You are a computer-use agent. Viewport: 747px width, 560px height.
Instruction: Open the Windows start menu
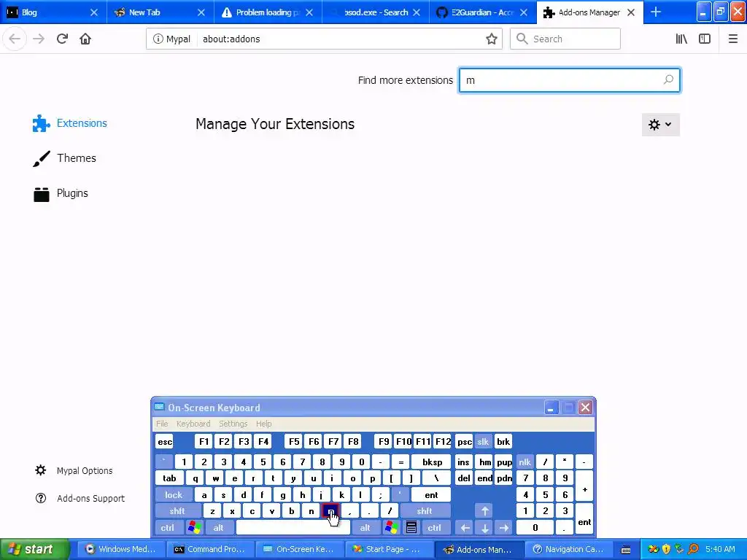pos(34,550)
